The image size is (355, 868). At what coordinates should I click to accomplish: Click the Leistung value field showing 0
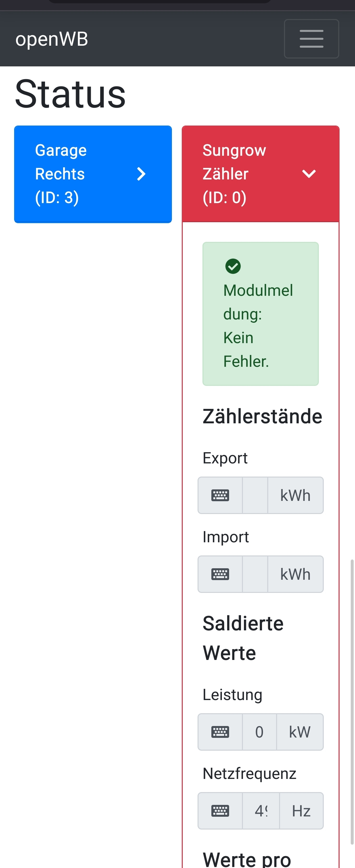[x=259, y=732]
